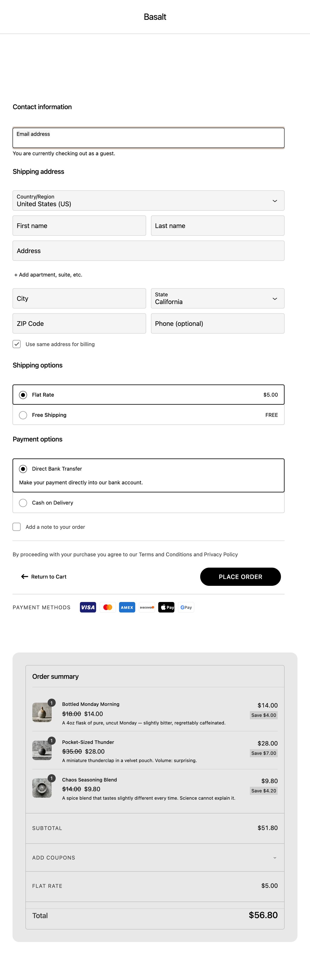This screenshot has width=310, height=980.
Task: Open the Terms and Conditions link
Action: click(165, 554)
